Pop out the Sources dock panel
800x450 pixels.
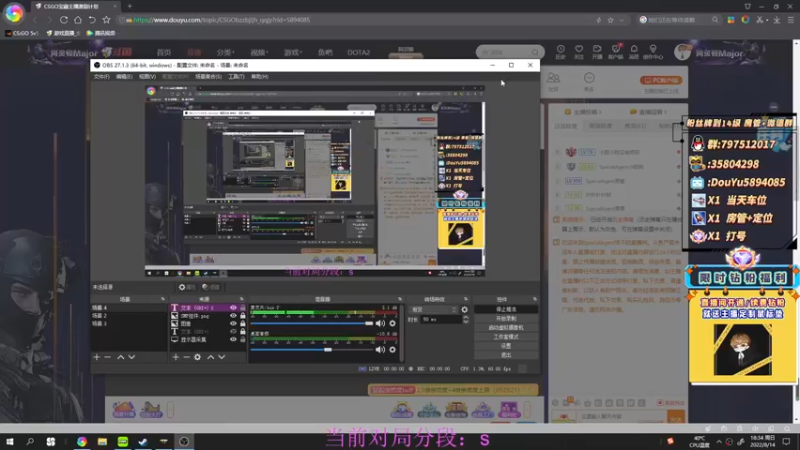point(241,299)
